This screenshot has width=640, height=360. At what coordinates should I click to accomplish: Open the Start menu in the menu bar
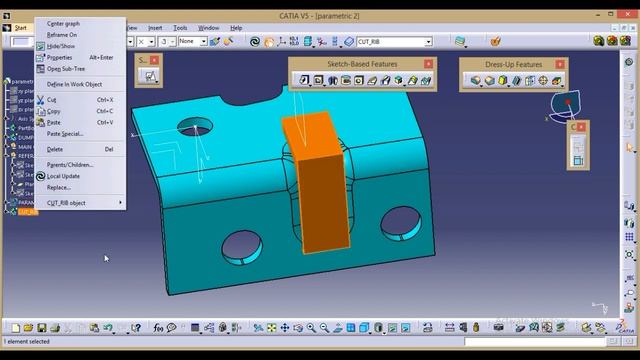click(x=20, y=28)
